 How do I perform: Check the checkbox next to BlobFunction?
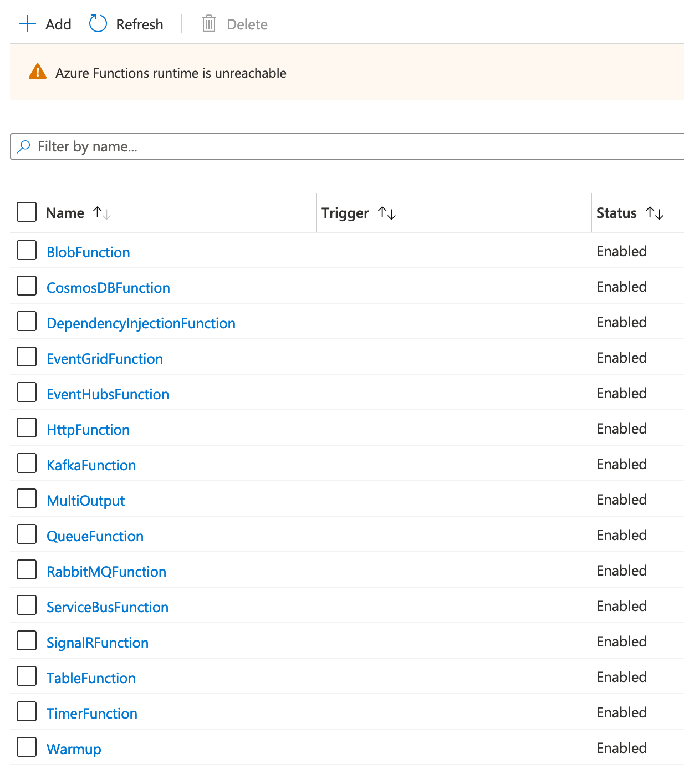[26, 250]
